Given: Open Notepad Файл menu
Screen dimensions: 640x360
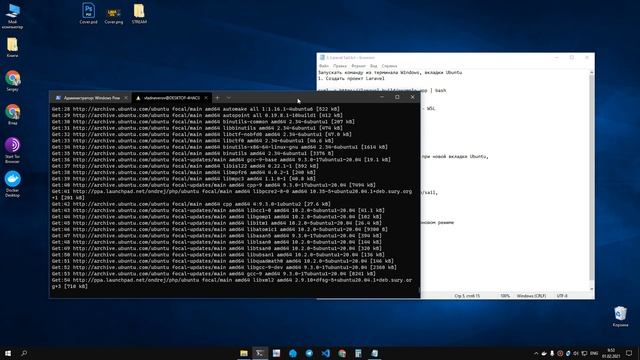Looking at the screenshot, I should [324, 66].
